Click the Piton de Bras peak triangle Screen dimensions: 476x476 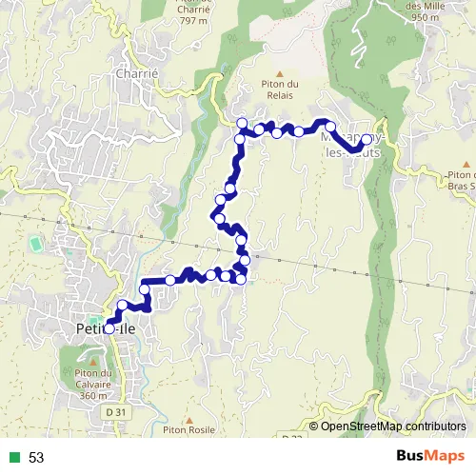[466, 165]
